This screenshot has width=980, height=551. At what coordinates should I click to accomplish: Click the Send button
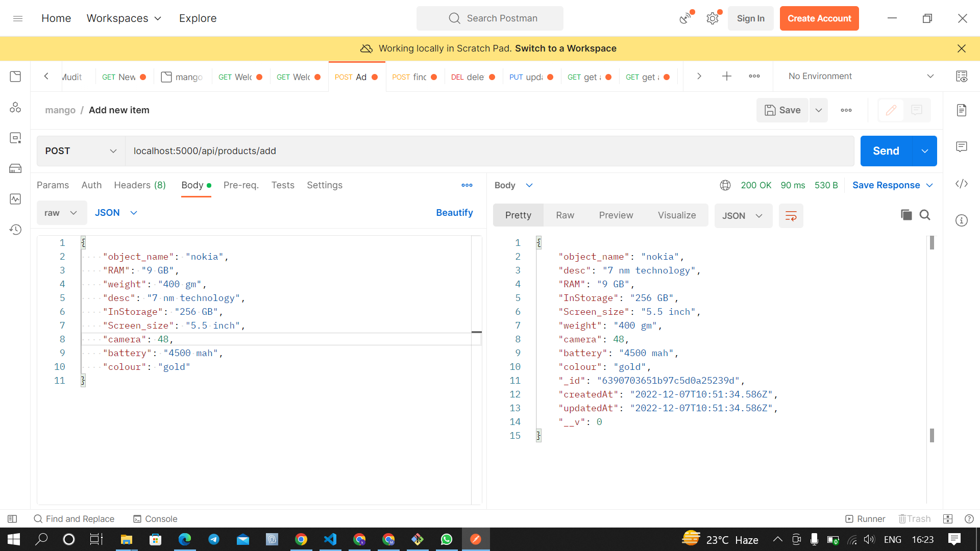(x=886, y=151)
